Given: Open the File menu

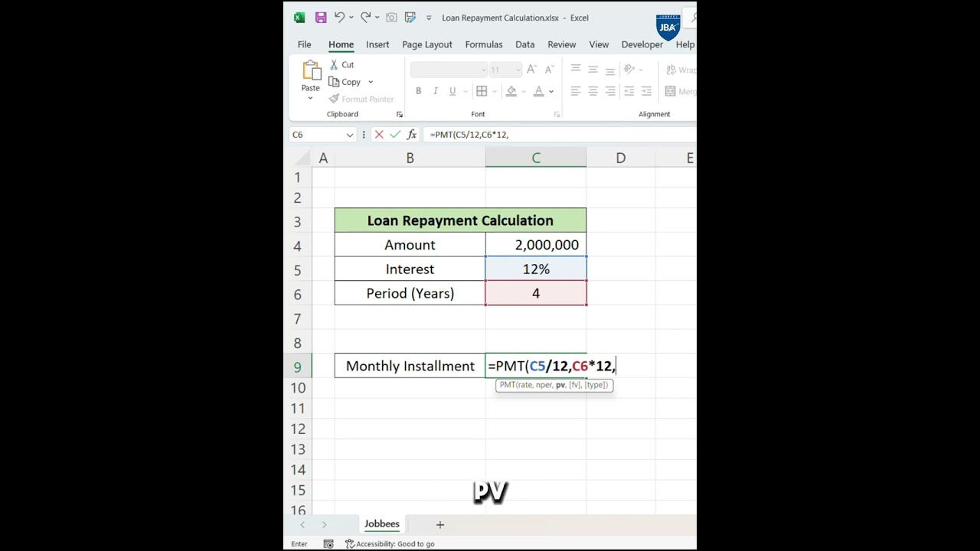Looking at the screenshot, I should tap(304, 44).
